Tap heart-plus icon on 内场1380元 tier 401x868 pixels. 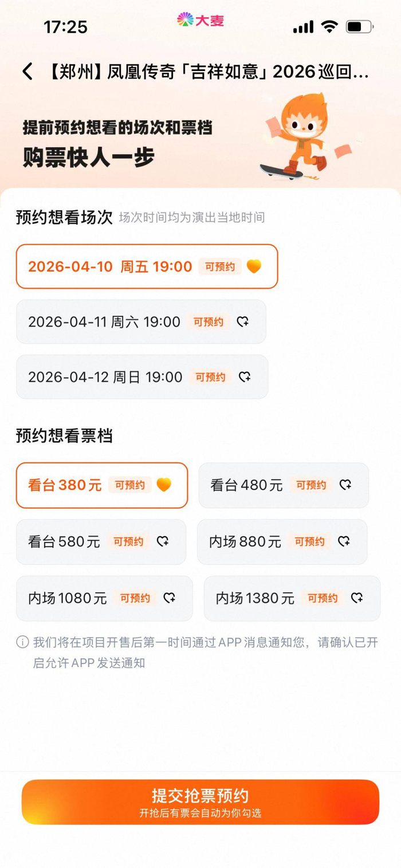tap(357, 598)
